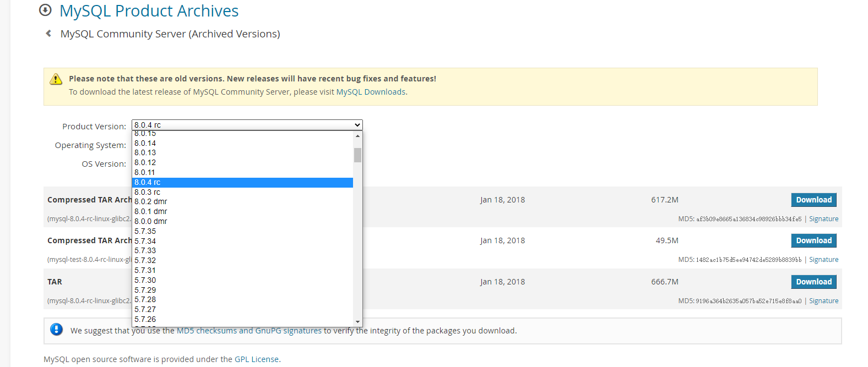Click the blue info exclamation icon

click(x=56, y=329)
